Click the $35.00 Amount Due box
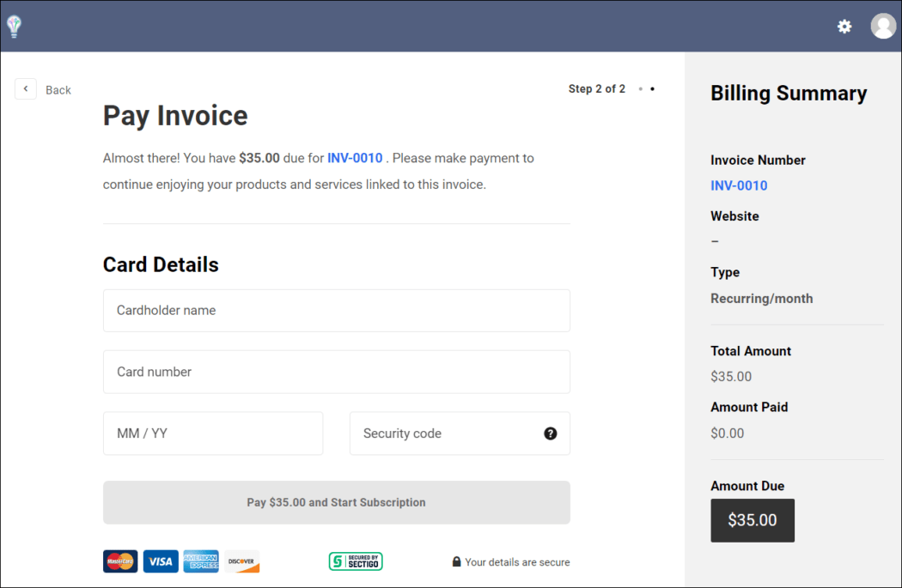902x588 pixels. [753, 520]
